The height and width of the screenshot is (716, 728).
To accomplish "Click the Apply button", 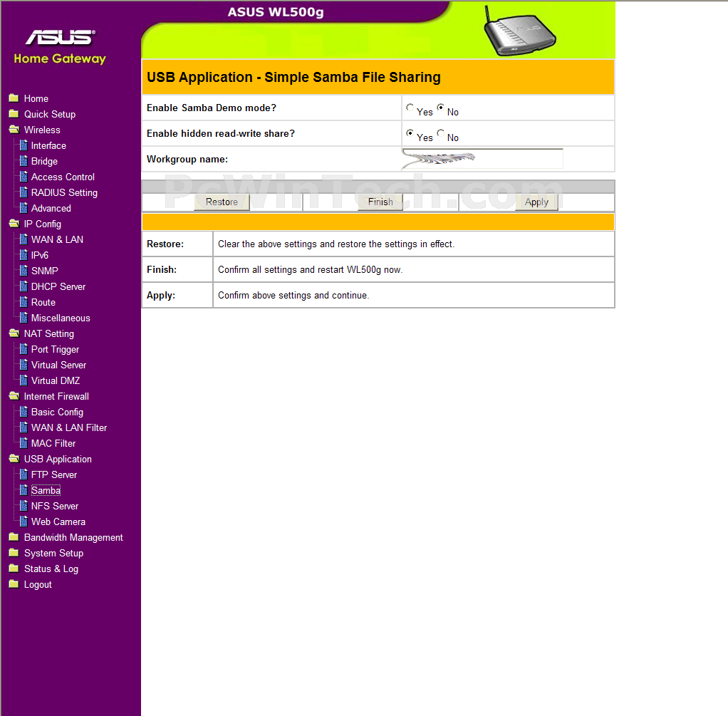I will tap(536, 202).
